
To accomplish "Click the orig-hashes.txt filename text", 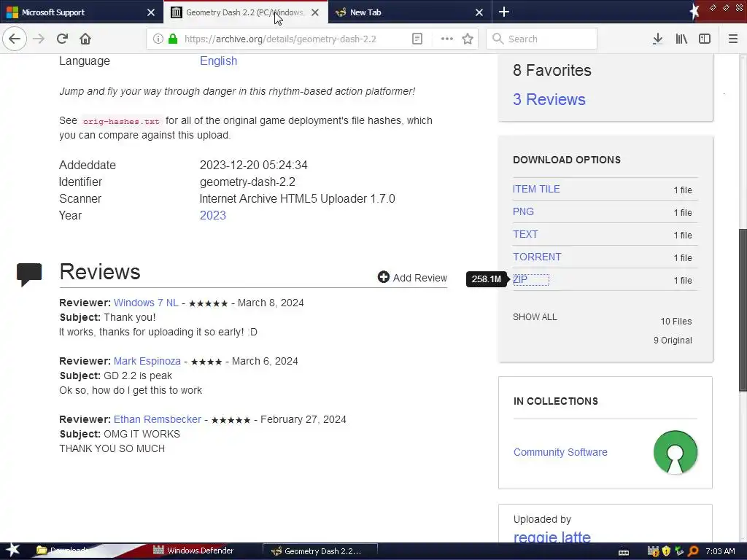I will click(121, 121).
